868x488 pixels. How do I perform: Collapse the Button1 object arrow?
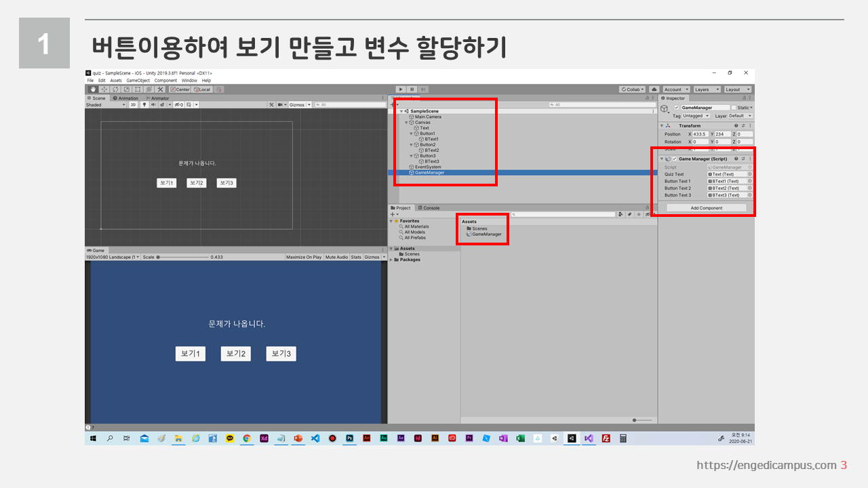click(x=411, y=134)
